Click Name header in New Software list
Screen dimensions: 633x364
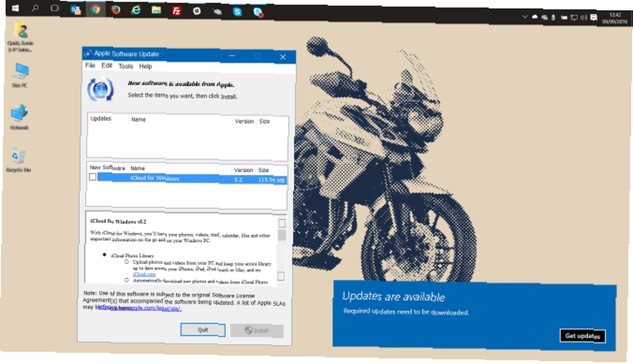click(x=137, y=168)
